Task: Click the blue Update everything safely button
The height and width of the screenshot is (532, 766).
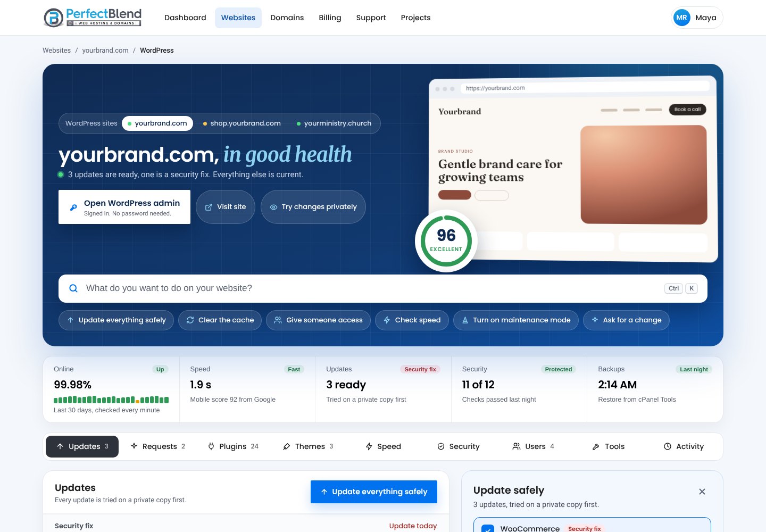Action: 374,492
